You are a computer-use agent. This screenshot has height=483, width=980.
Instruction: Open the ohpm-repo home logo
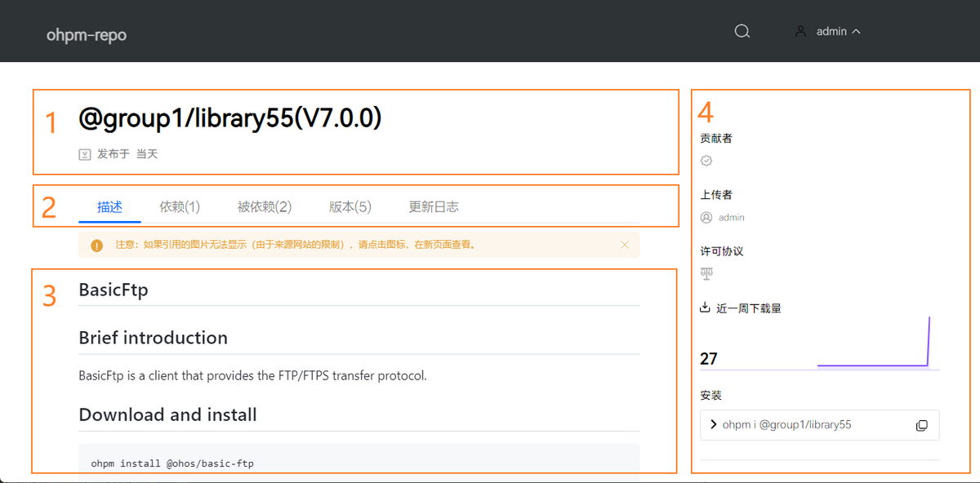point(87,35)
